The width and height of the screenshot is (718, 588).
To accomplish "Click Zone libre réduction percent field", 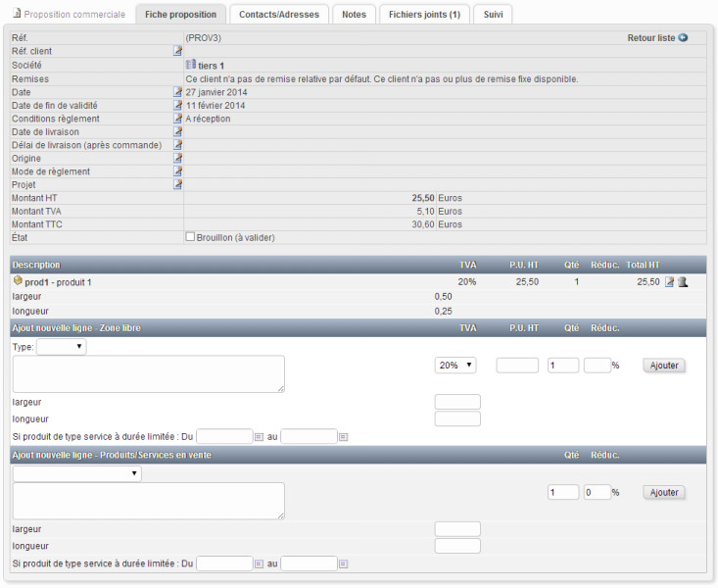I will [x=598, y=366].
